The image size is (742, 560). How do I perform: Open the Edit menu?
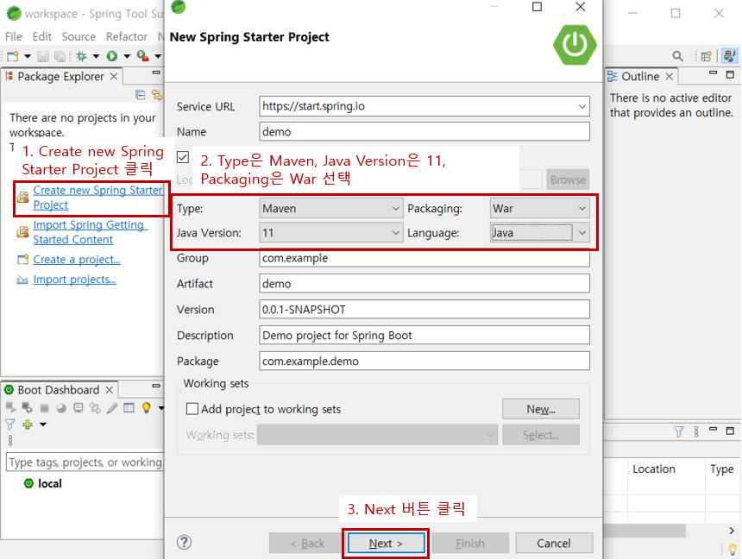point(41,36)
